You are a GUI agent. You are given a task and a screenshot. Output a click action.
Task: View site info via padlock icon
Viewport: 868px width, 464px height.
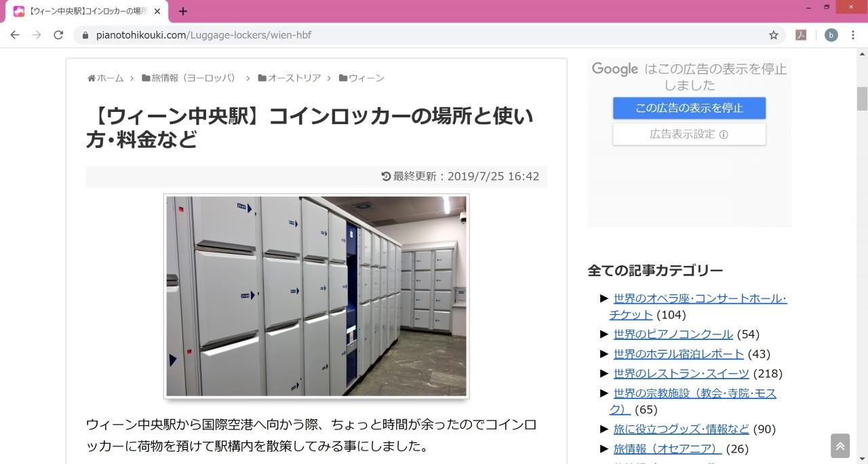[x=85, y=35]
